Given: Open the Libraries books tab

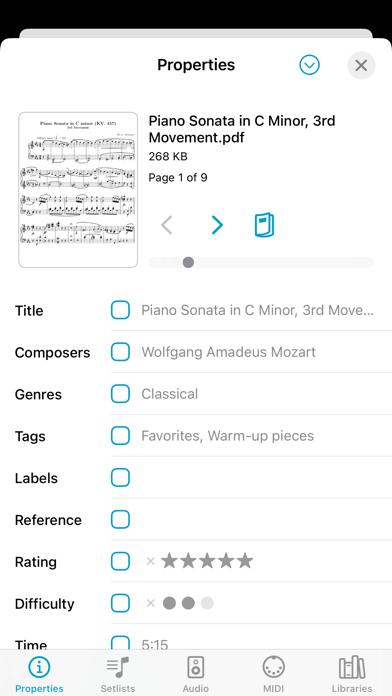Looking at the screenshot, I should coord(352,667).
